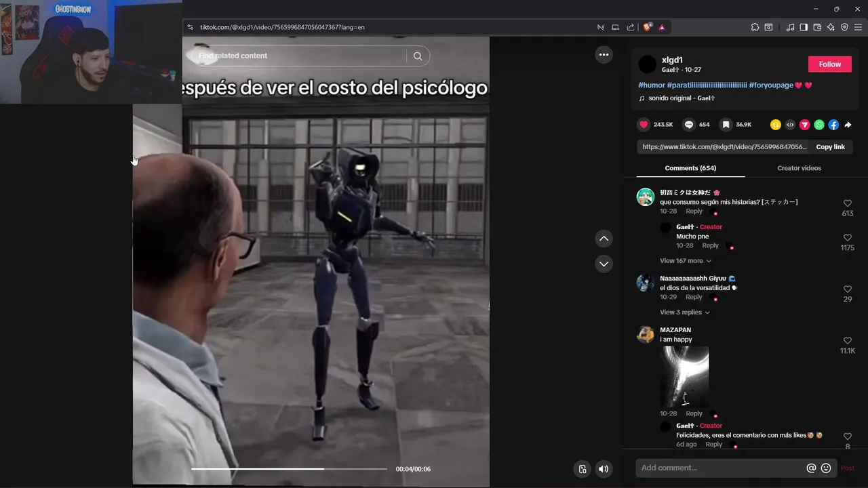Open the Leo AI sparkle icon
The width and height of the screenshot is (868, 488).
[831, 27]
